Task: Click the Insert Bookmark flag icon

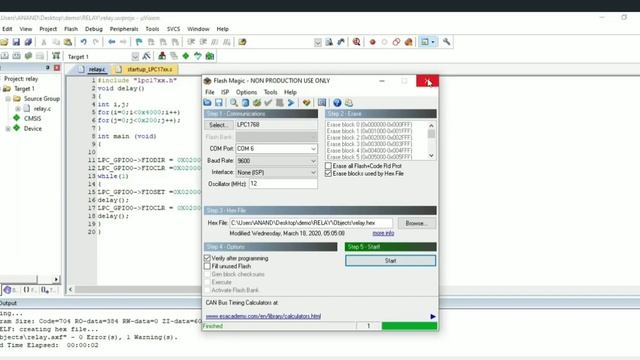Action: click(139, 42)
